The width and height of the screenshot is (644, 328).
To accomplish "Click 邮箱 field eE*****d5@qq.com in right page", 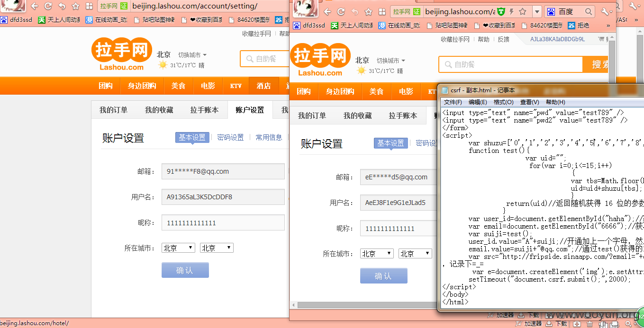I will click(398, 177).
